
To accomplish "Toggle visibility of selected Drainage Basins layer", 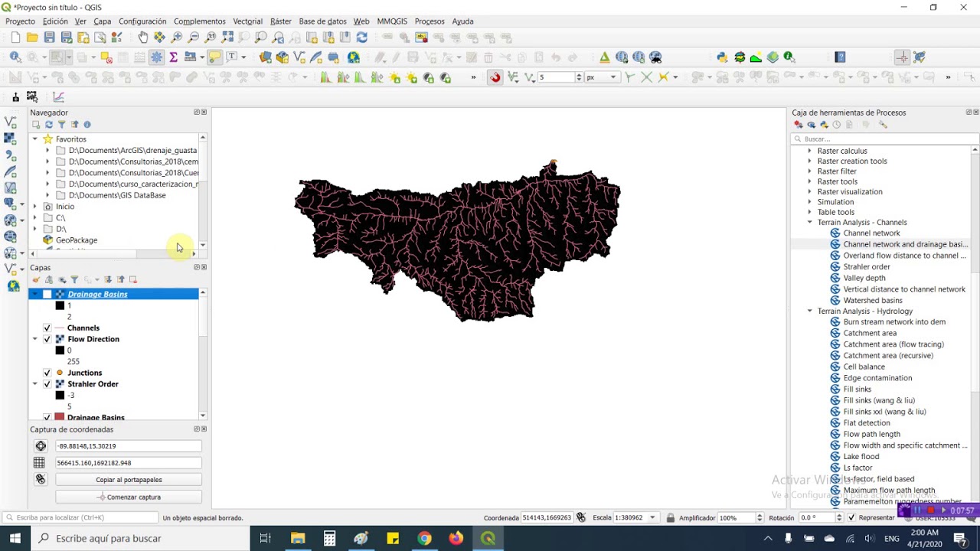I will tap(47, 295).
